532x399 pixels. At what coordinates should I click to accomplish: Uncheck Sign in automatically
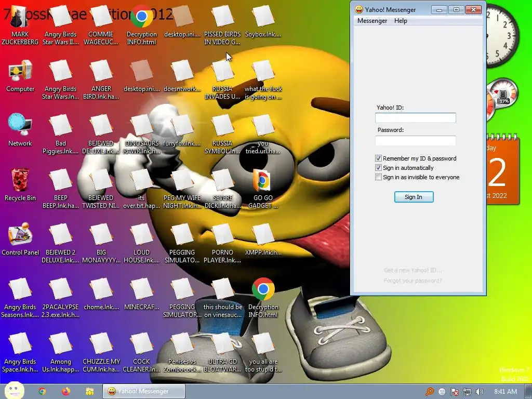click(378, 168)
